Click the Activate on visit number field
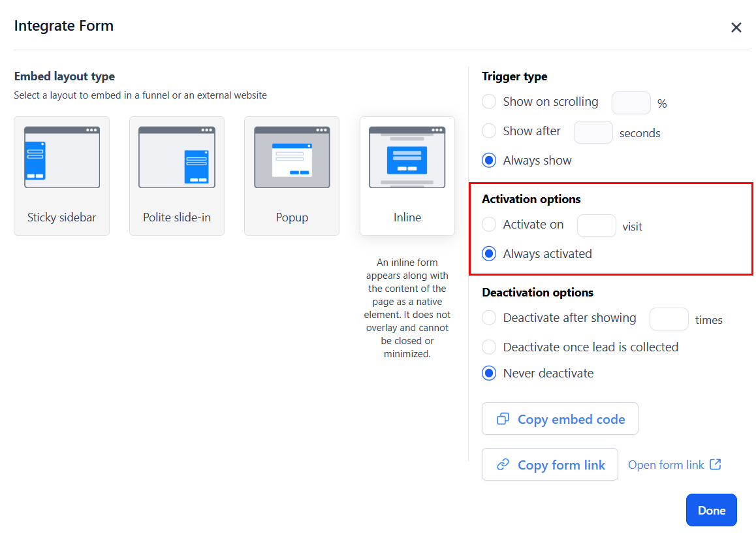The height and width of the screenshot is (542, 756). point(597,226)
